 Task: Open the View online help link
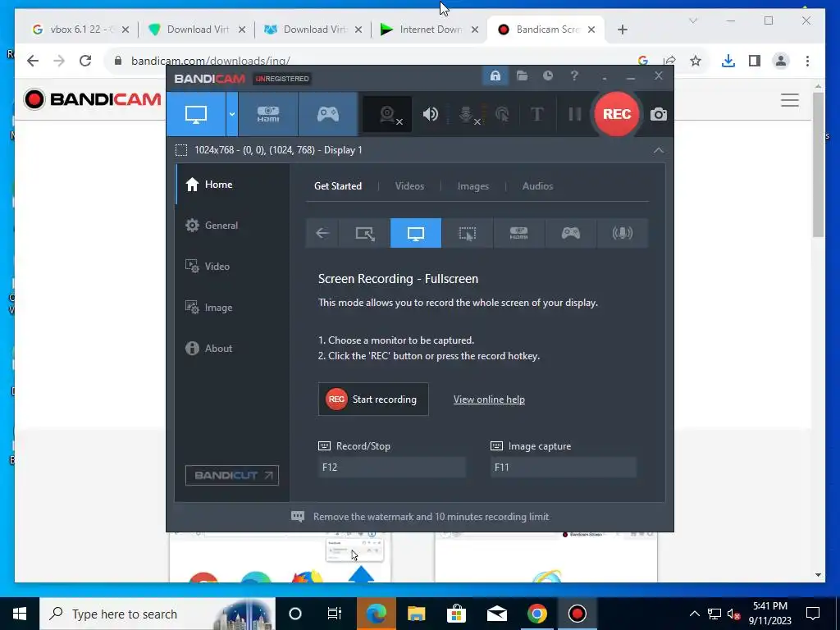coord(489,399)
